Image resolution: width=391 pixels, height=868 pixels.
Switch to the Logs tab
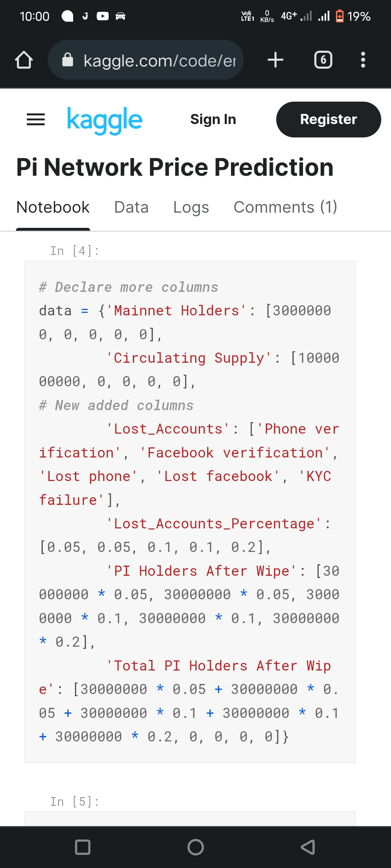coord(191,207)
